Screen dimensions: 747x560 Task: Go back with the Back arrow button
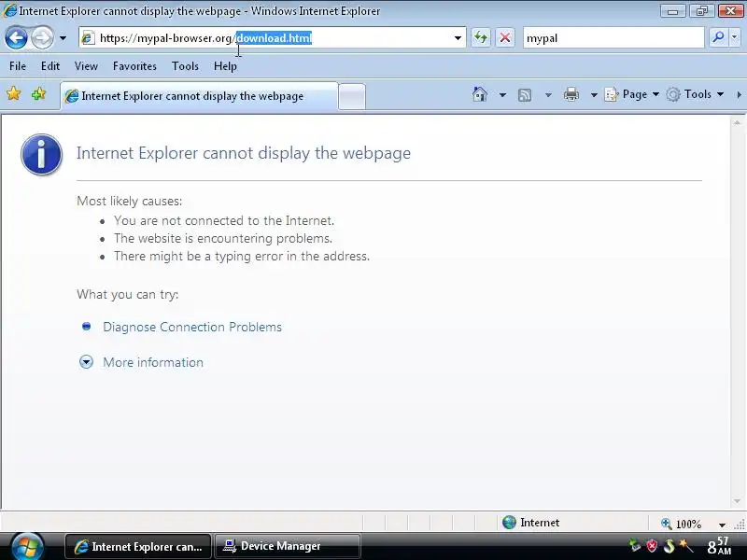(x=16, y=38)
